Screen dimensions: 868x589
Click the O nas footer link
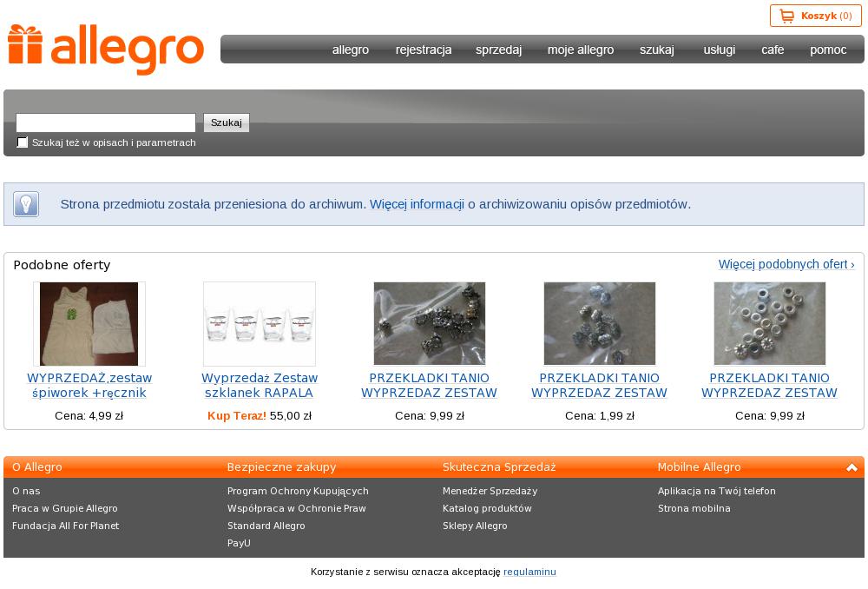(26, 491)
